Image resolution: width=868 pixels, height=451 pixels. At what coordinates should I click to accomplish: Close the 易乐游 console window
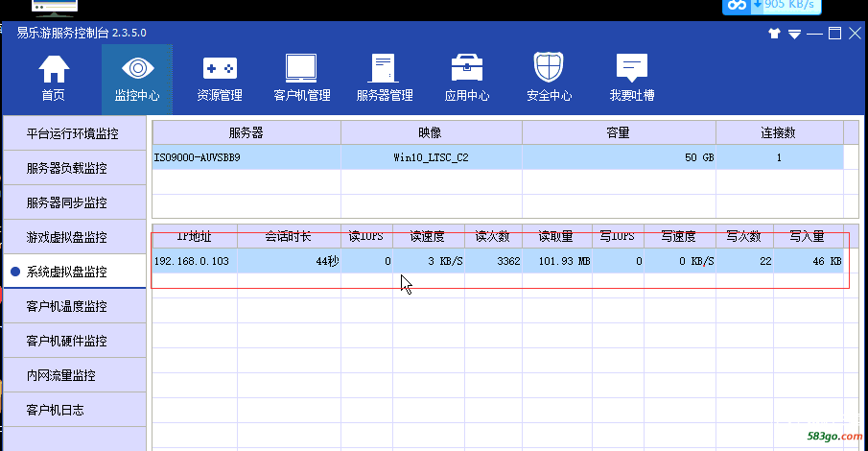[855, 34]
